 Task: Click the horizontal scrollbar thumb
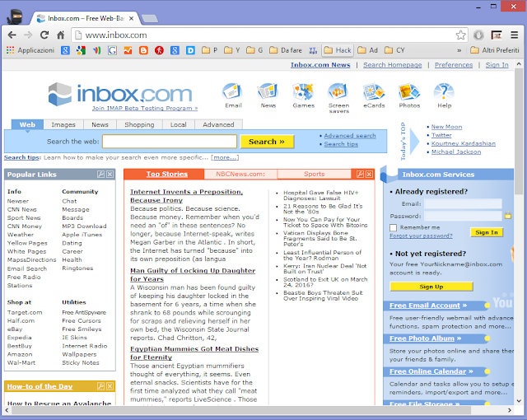[240, 410]
